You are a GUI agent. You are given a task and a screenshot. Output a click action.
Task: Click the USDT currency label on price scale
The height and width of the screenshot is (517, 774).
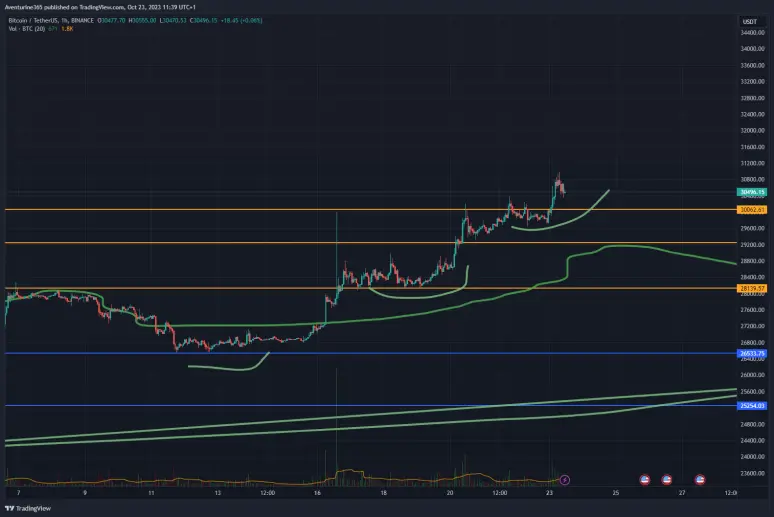click(x=750, y=22)
